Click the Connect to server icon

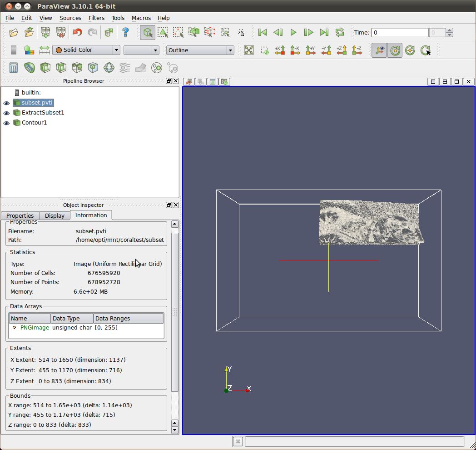click(x=45, y=32)
